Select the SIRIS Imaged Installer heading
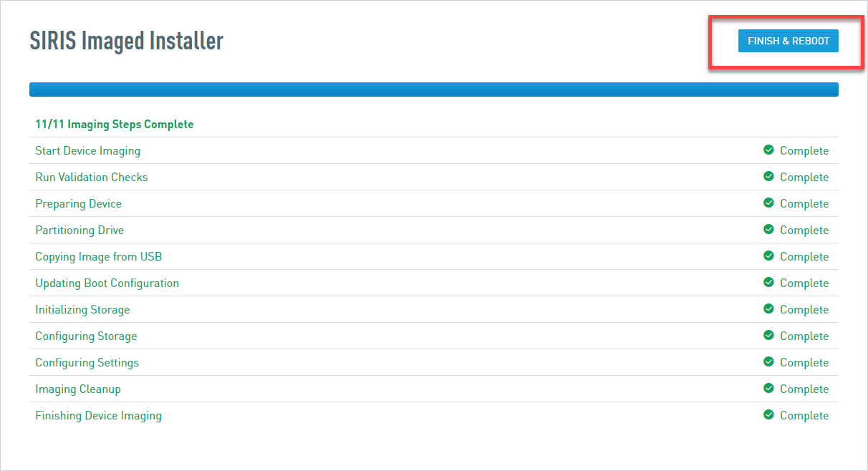Screen dimensions: 868x471 coord(126,41)
